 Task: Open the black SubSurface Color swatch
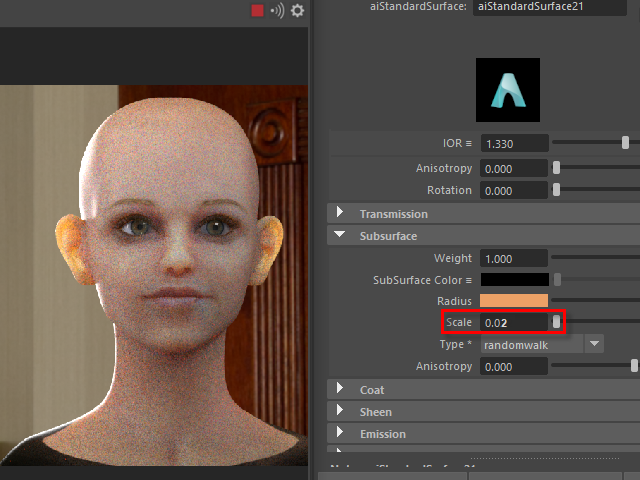[x=514, y=280]
